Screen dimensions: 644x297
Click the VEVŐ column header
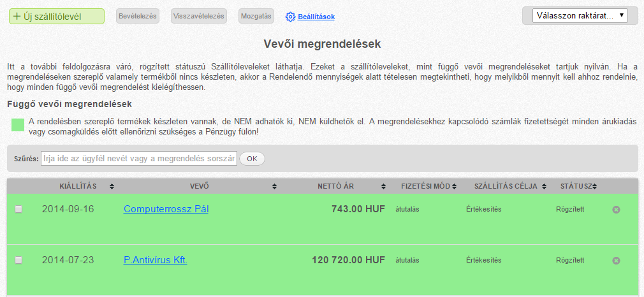coord(200,186)
